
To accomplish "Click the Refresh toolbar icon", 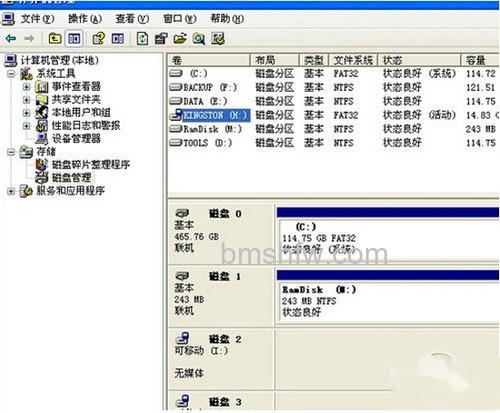I will (x=142, y=38).
